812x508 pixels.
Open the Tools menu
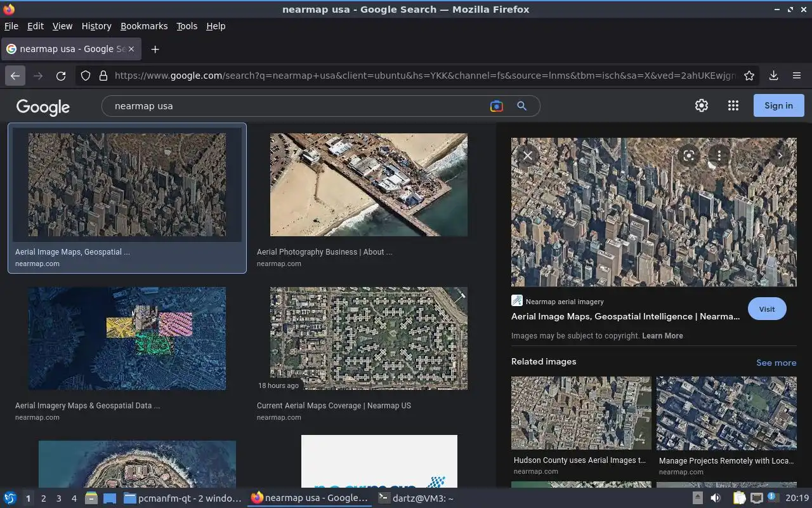coord(187,26)
